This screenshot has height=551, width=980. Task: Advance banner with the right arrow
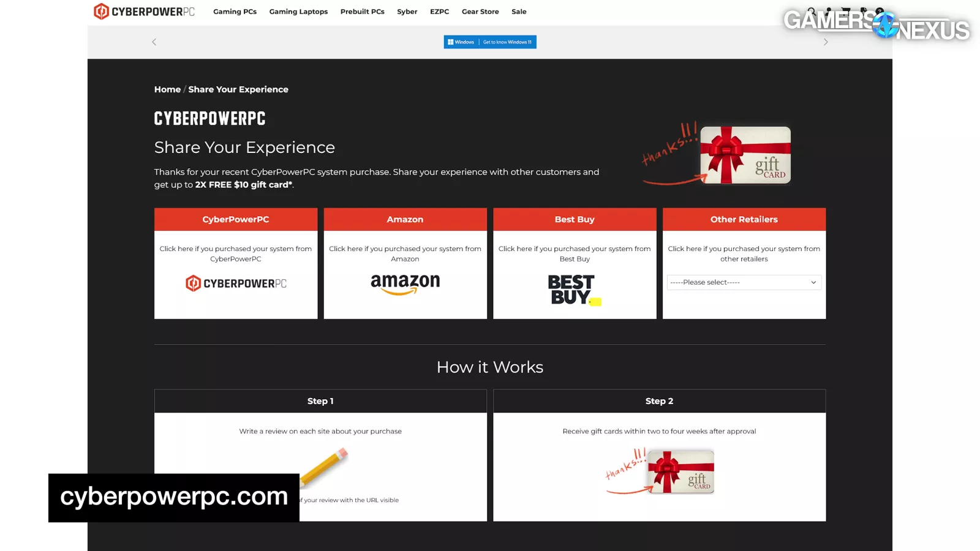825,42
